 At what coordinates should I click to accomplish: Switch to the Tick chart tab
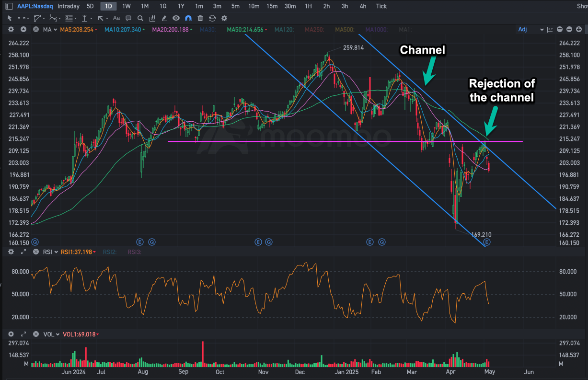coord(381,6)
